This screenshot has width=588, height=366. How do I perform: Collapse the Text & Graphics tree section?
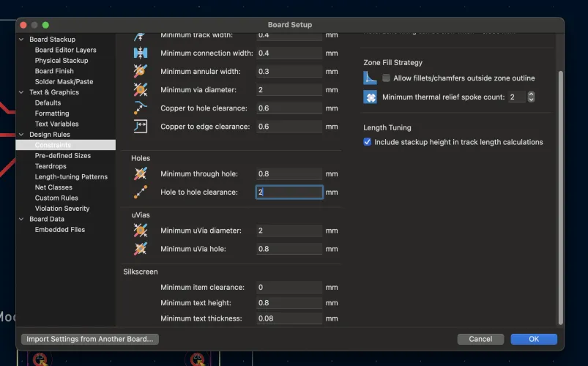[x=21, y=92]
